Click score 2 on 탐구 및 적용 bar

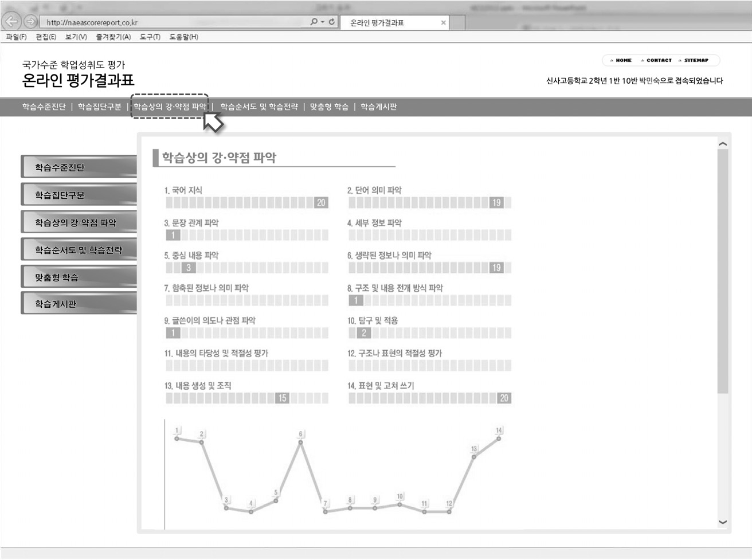[x=364, y=333]
